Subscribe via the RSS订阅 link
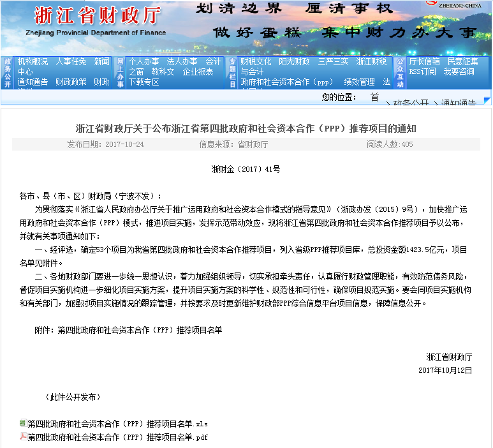 click(423, 71)
